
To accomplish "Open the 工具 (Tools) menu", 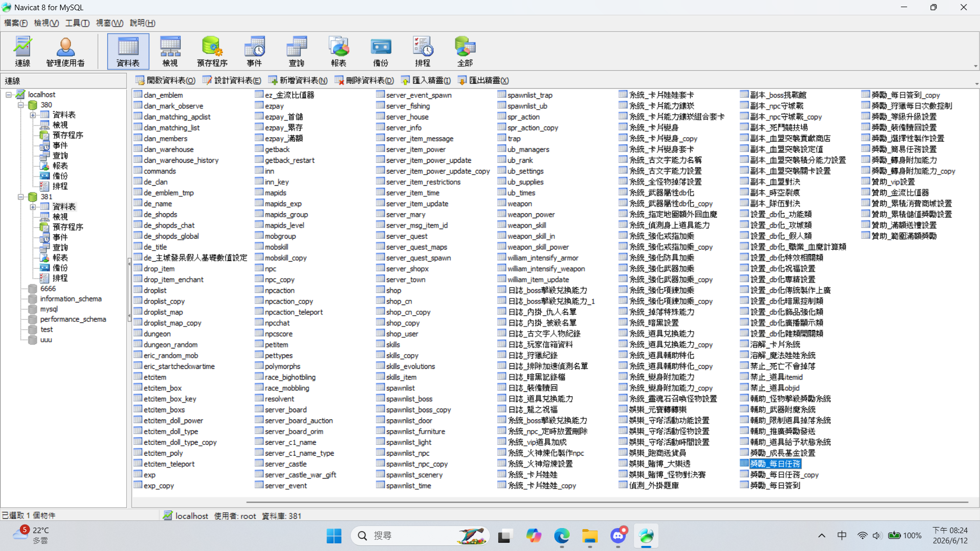I will (x=77, y=23).
